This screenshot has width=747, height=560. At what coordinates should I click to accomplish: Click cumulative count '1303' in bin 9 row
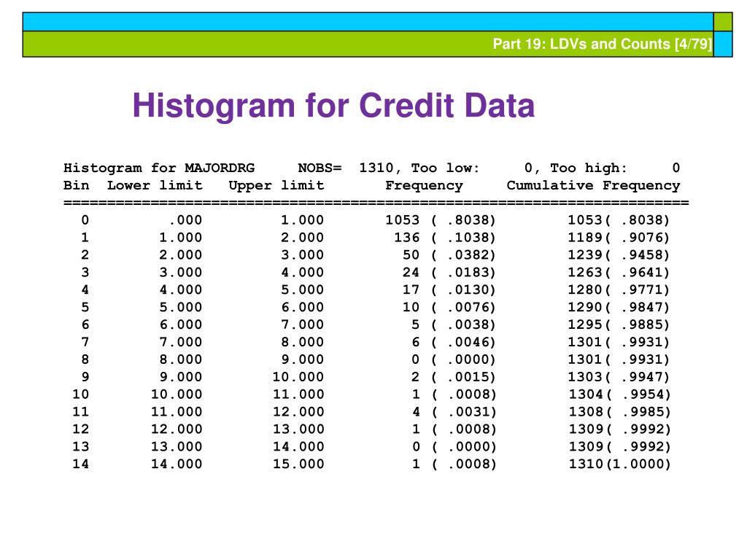pos(585,377)
